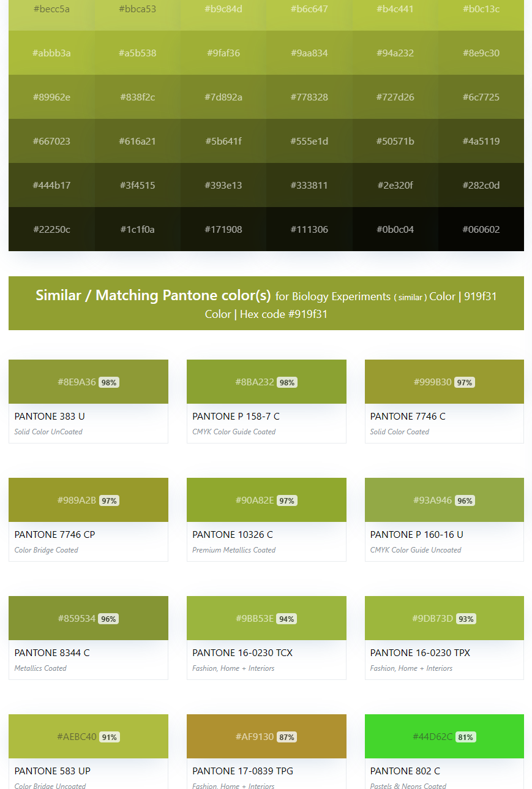Image resolution: width=532 pixels, height=789 pixels.
Task: Select the #50571b dark shade
Action: 395,141
